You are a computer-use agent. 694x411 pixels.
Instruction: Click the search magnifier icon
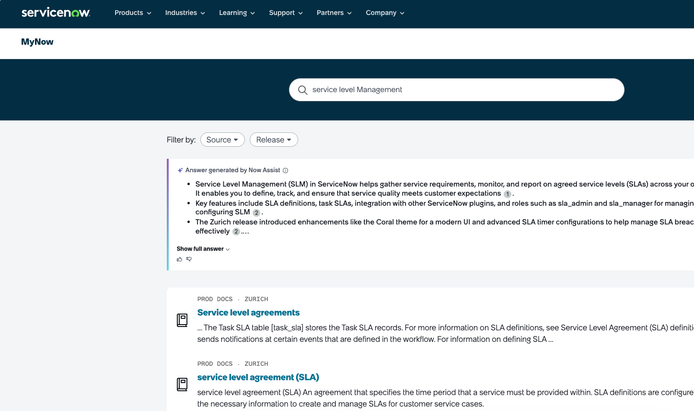click(303, 90)
